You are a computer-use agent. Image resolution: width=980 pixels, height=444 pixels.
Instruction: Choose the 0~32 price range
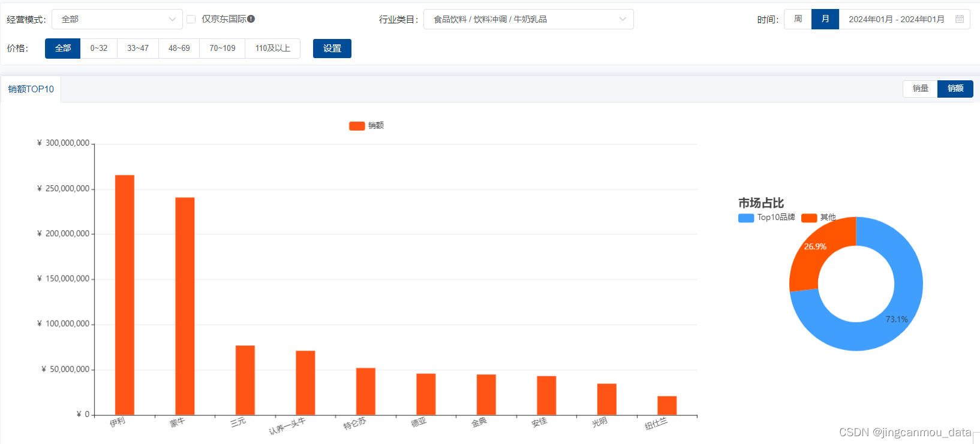click(x=99, y=49)
